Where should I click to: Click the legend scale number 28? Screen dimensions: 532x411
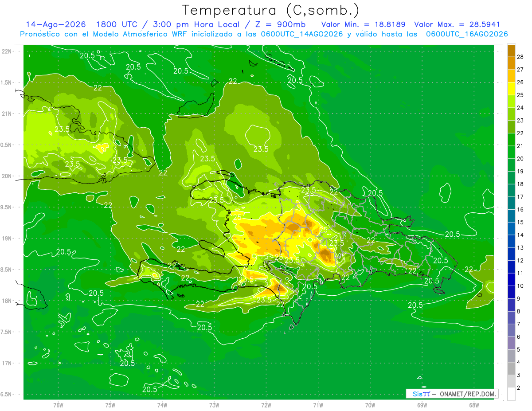[x=520, y=57]
